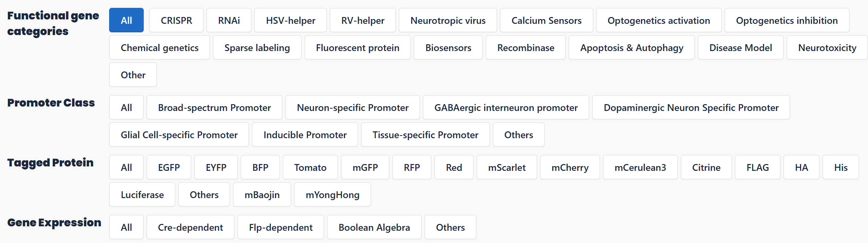The image size is (868, 243).
Task: Click the highlighted All functional categories button
Action: 126,20
